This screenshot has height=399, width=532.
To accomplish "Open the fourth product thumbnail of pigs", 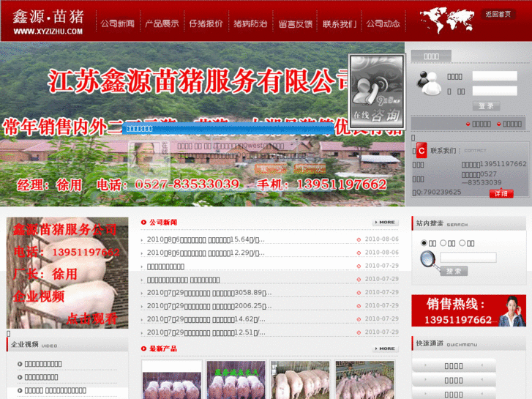I will (364, 380).
